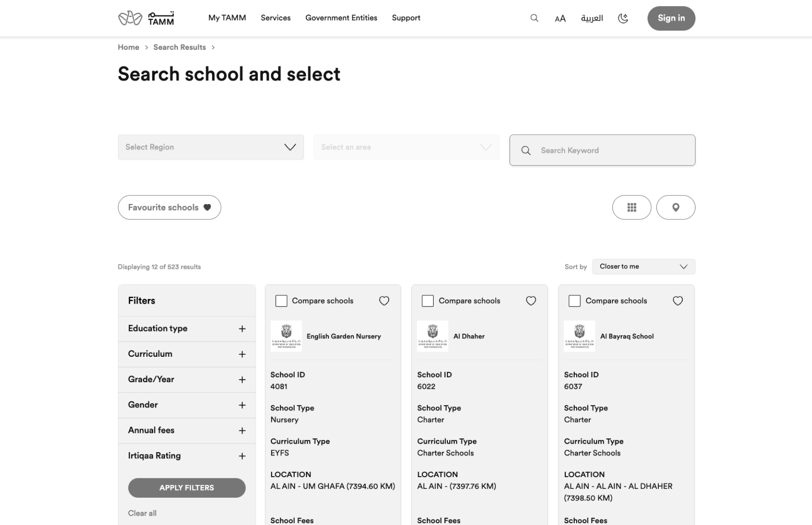Open the Services menu
The image size is (812, 525).
pyautogui.click(x=275, y=18)
